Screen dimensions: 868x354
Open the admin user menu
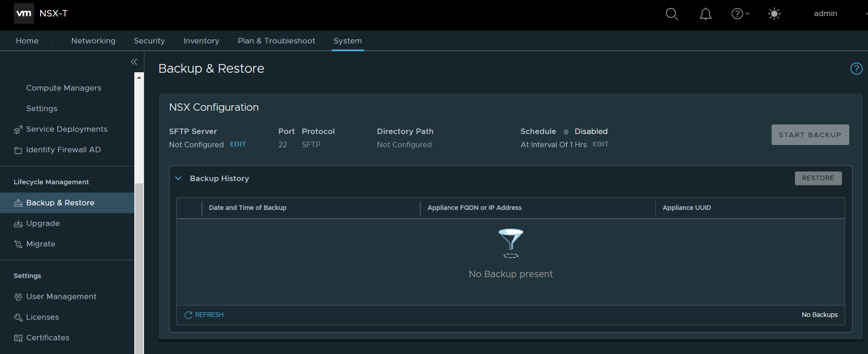point(826,14)
